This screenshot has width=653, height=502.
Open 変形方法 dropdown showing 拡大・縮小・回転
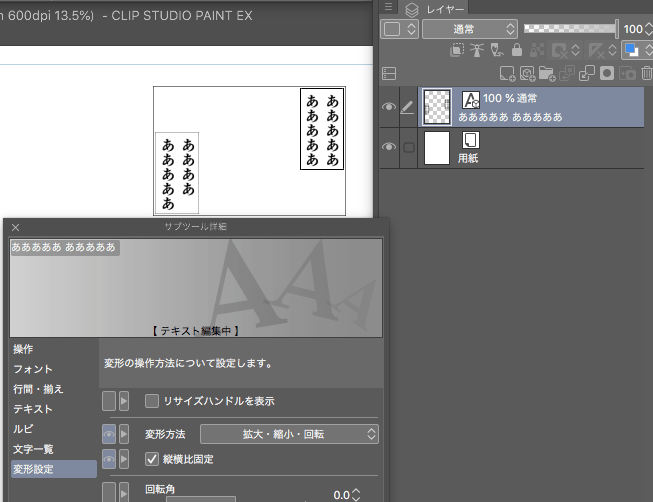click(x=289, y=434)
